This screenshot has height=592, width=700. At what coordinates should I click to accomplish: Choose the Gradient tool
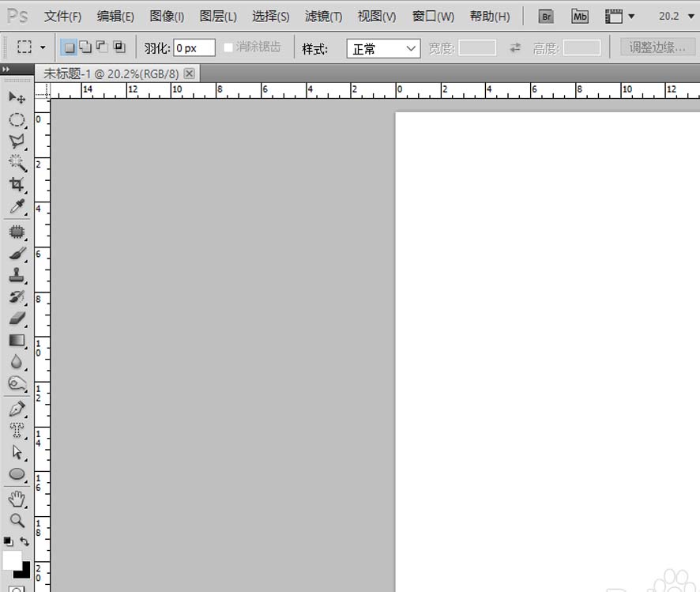(17, 340)
